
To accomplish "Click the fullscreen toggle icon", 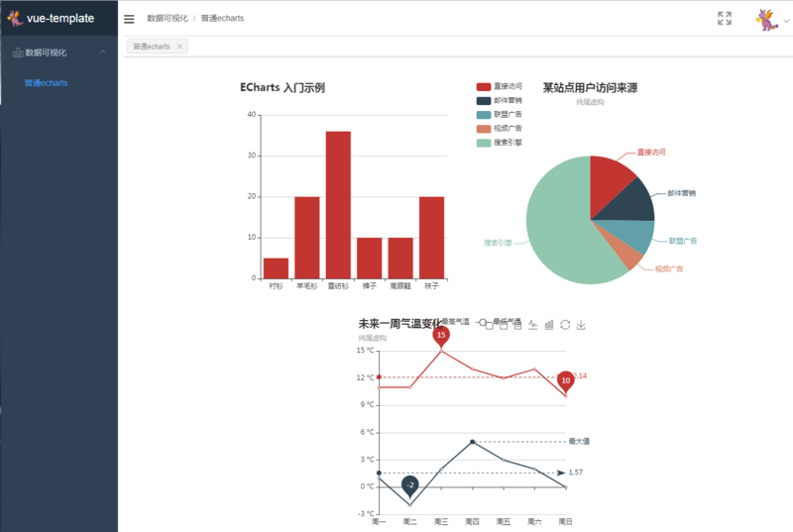I will pos(725,18).
